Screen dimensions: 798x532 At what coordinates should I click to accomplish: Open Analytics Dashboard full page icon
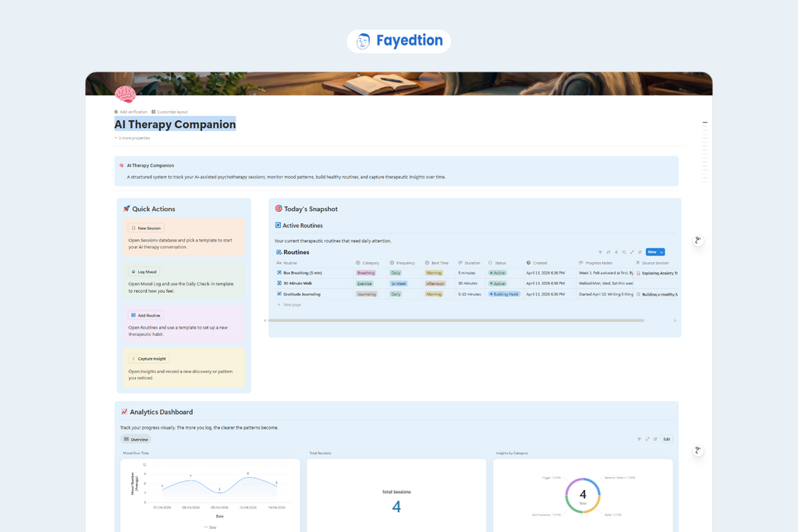pyautogui.click(x=647, y=439)
